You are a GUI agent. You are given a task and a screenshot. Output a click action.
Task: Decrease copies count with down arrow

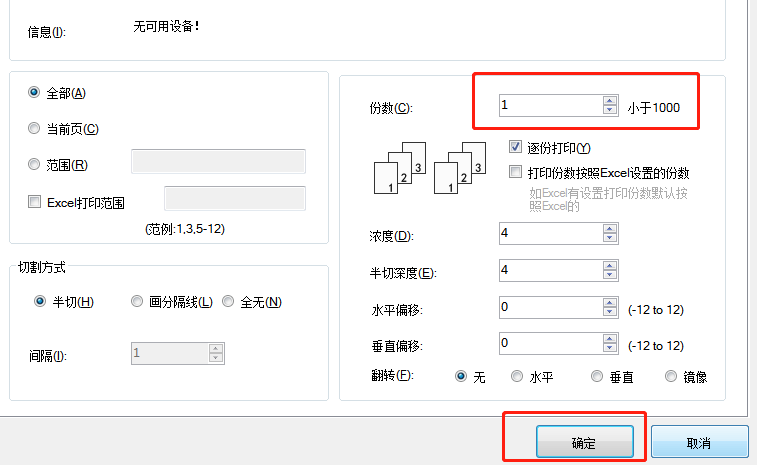click(x=609, y=110)
